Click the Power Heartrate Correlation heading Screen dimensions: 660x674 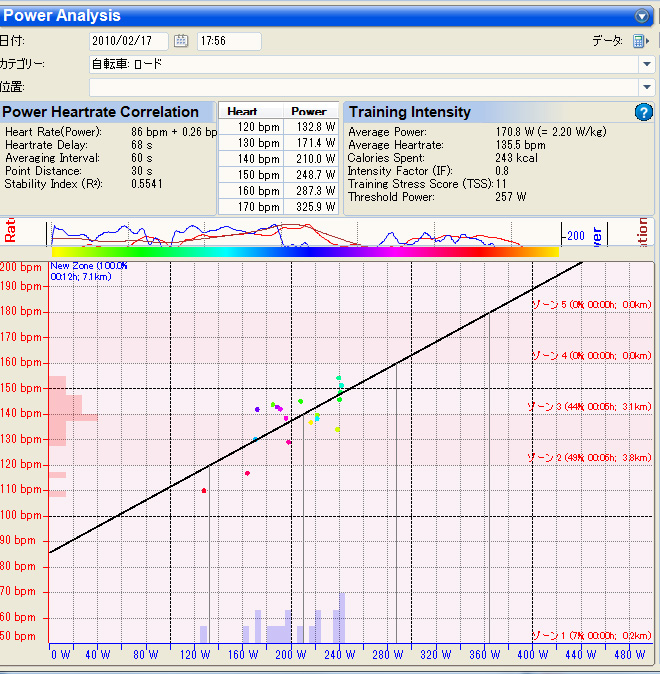pos(100,112)
